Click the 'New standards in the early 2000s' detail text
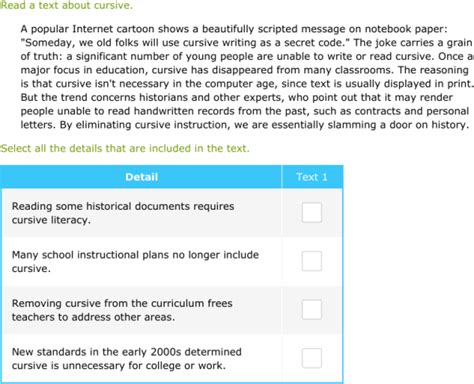This screenshot has height=384, width=474. point(127,359)
